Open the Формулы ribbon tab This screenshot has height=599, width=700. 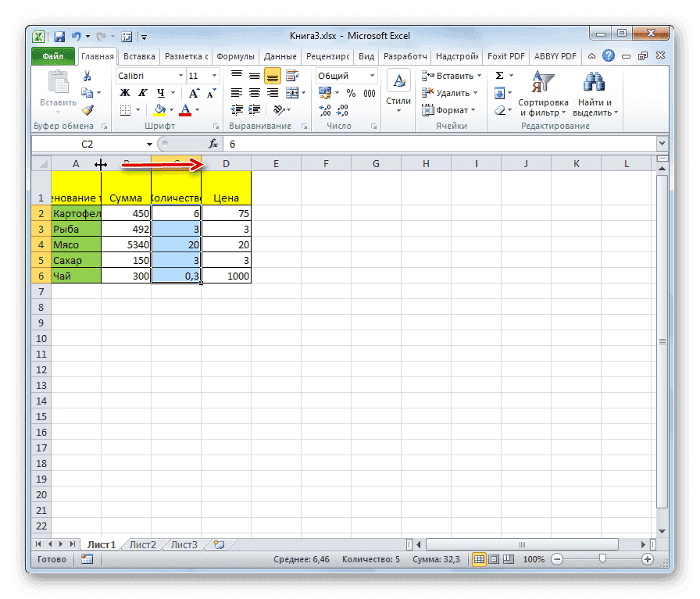(235, 56)
